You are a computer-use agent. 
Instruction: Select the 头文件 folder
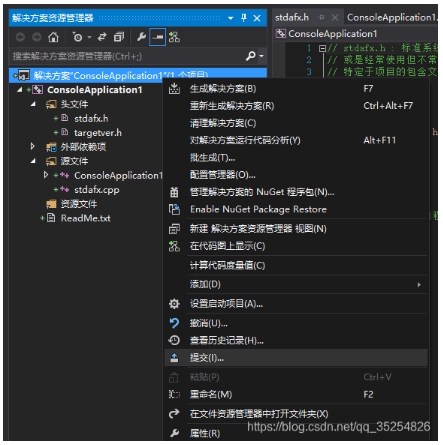click(x=74, y=104)
